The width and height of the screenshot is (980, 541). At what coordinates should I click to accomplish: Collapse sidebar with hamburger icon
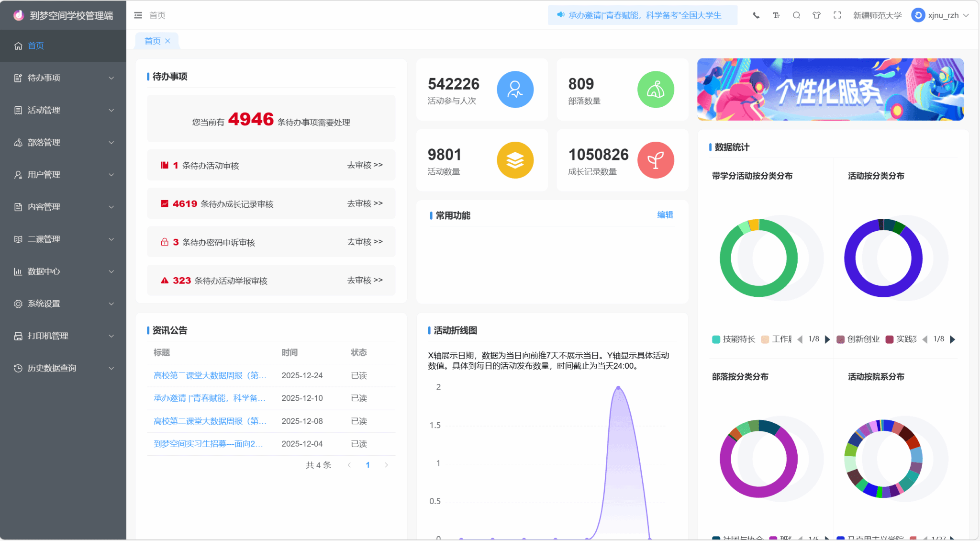138,15
